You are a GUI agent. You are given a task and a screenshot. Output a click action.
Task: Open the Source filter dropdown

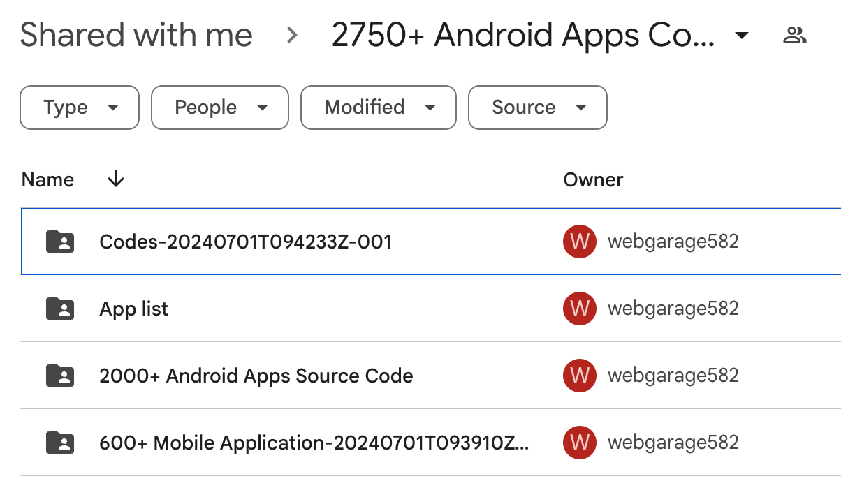tap(538, 108)
